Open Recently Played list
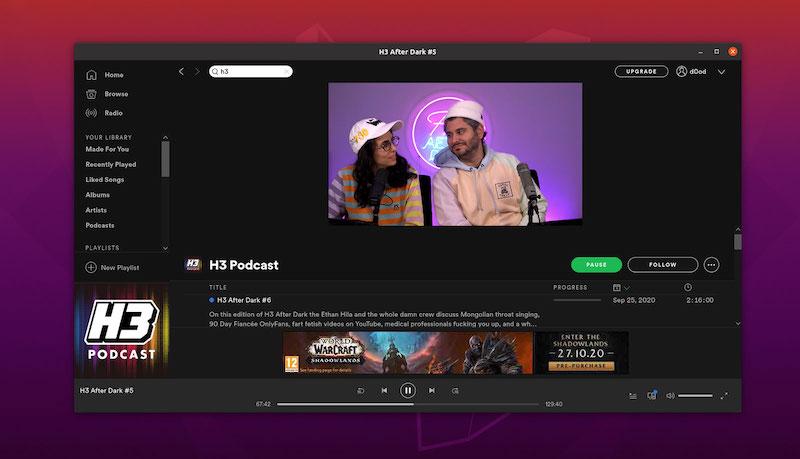 111,164
